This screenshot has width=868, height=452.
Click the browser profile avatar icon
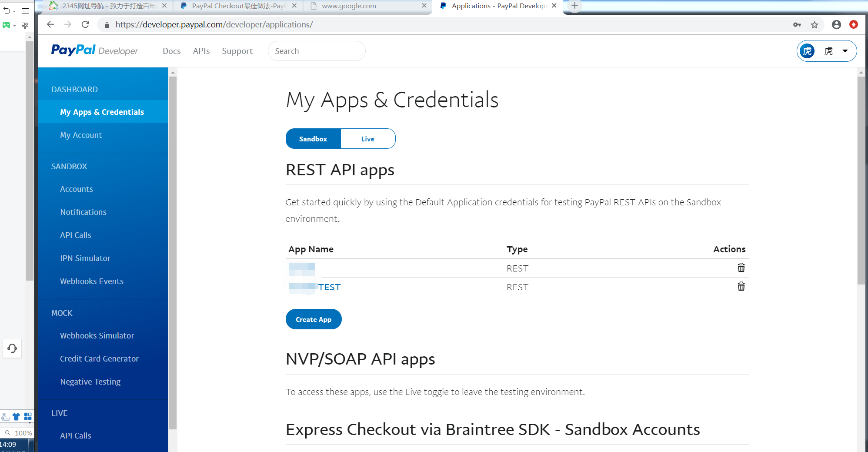(x=836, y=25)
